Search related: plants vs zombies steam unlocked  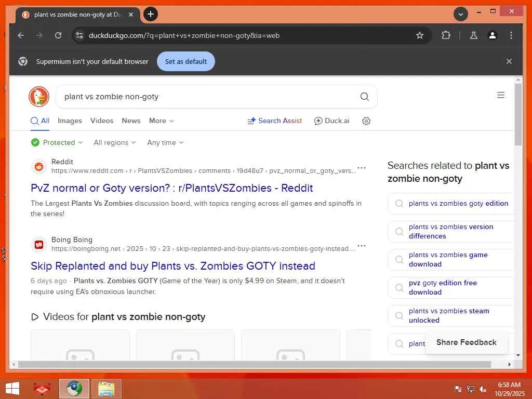click(450, 316)
